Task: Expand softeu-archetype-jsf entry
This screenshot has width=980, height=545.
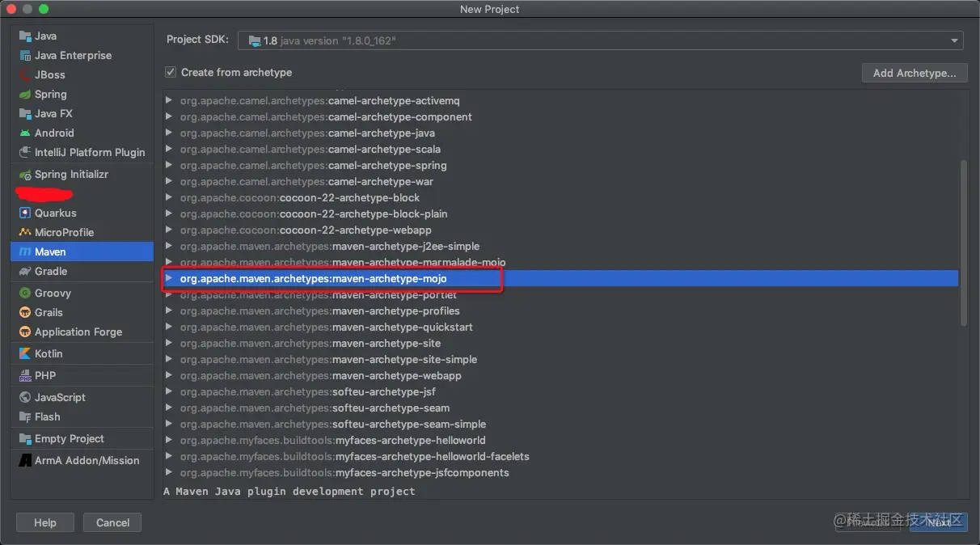Action: pos(169,392)
